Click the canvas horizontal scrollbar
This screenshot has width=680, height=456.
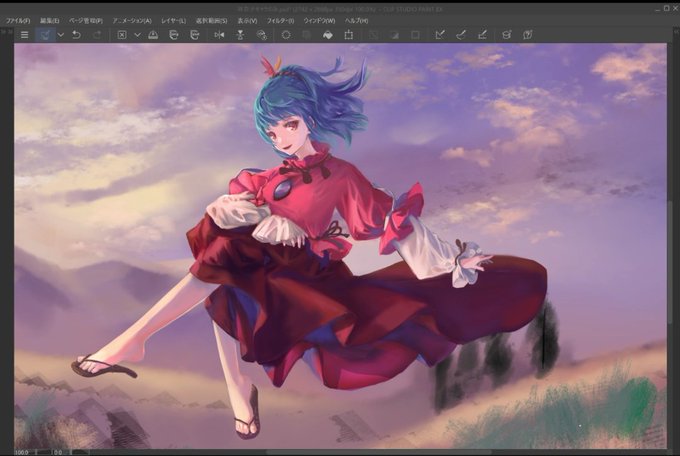(x=377, y=452)
